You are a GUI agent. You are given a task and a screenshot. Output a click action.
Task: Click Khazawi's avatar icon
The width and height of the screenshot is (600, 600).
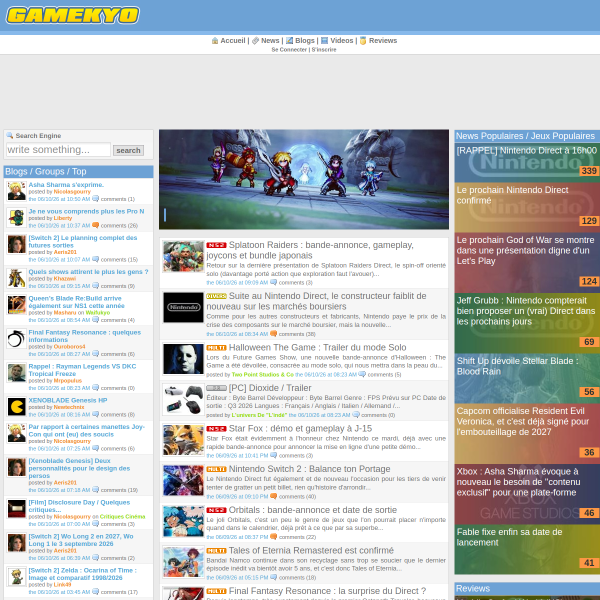click(16, 278)
